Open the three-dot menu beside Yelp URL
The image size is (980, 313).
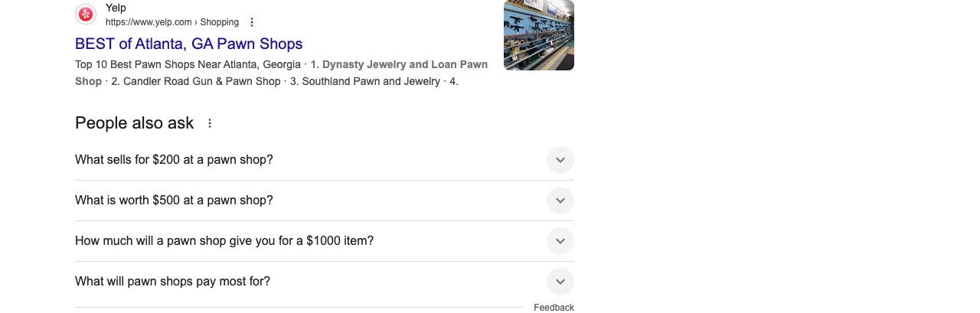click(x=252, y=22)
